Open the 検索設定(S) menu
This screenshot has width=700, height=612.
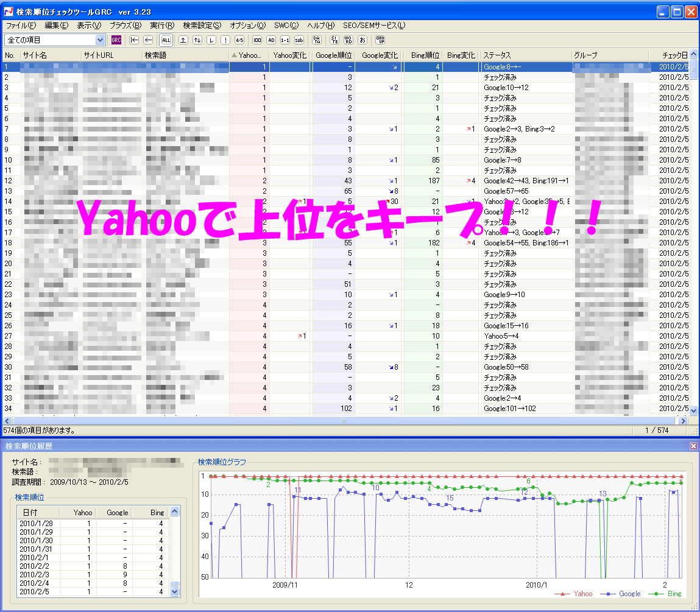tap(202, 26)
